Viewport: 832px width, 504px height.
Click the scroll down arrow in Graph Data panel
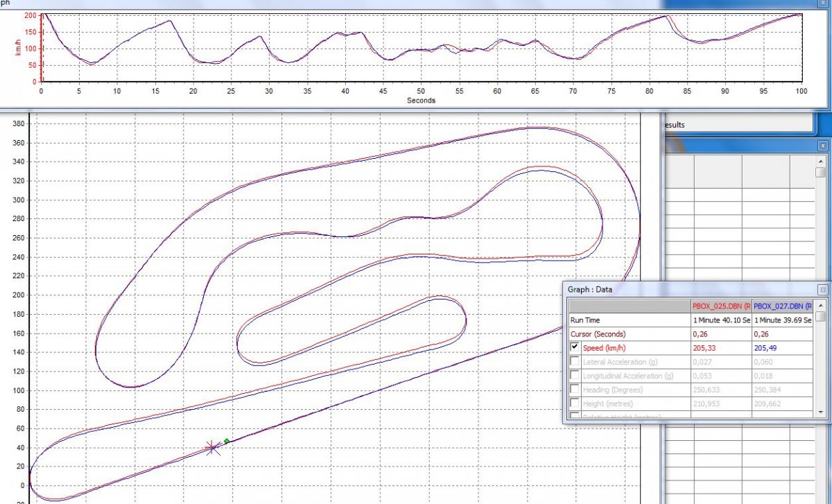click(x=821, y=411)
